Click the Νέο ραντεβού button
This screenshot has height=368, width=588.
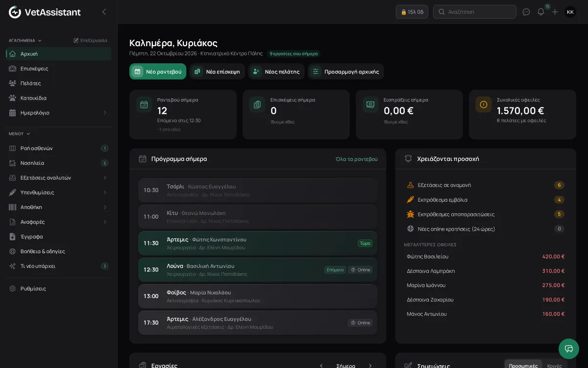tap(158, 72)
